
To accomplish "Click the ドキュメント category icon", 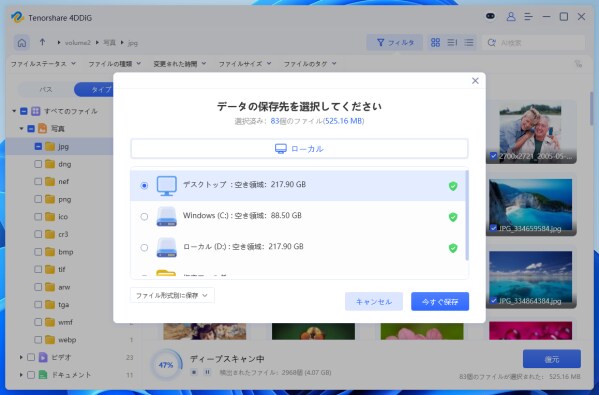I will (43, 375).
